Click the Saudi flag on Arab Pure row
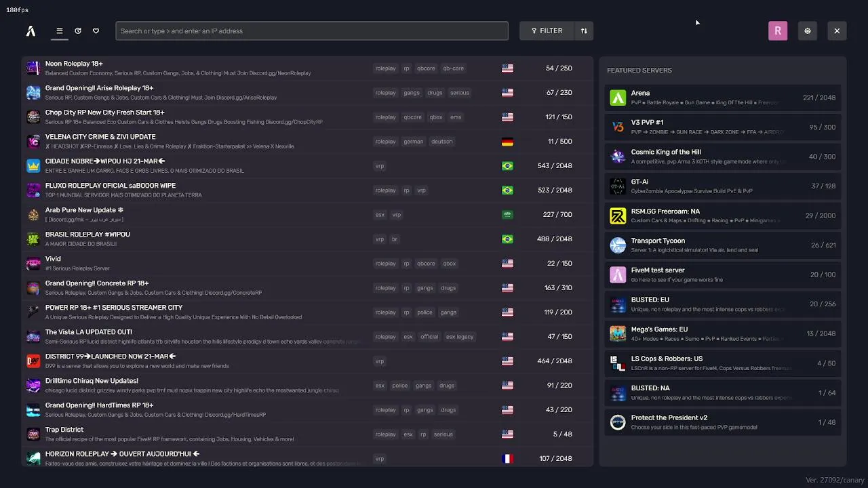Viewport: 868px width, 488px height. coord(507,214)
